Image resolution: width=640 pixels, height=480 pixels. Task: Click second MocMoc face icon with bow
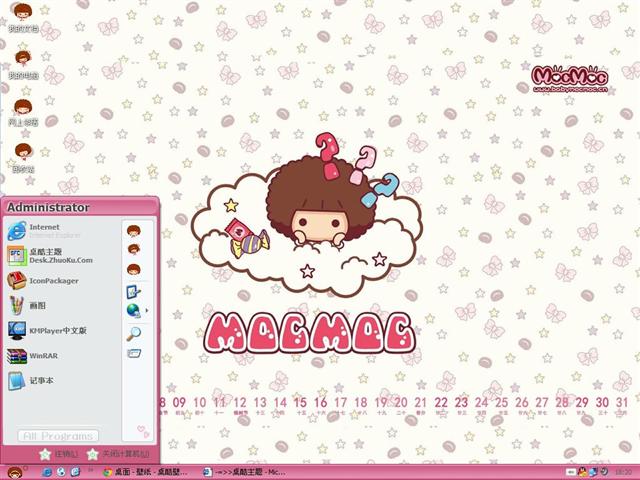tap(134, 249)
